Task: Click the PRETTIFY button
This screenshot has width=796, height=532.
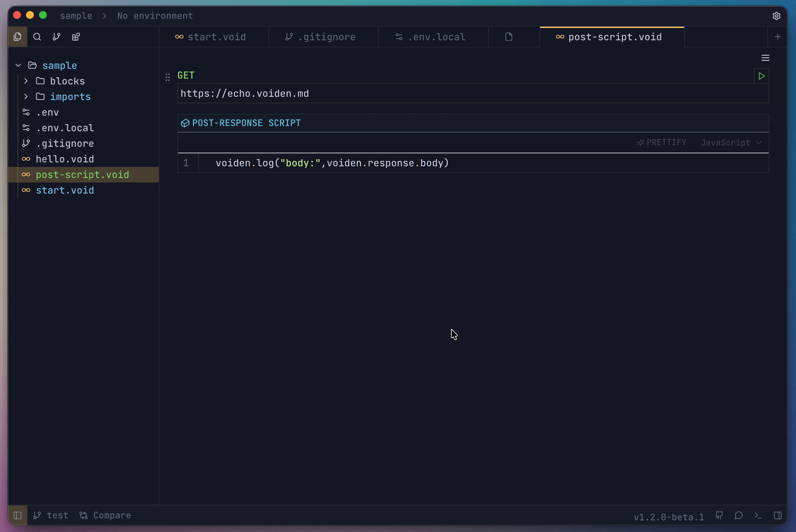Action: pyautogui.click(x=661, y=143)
